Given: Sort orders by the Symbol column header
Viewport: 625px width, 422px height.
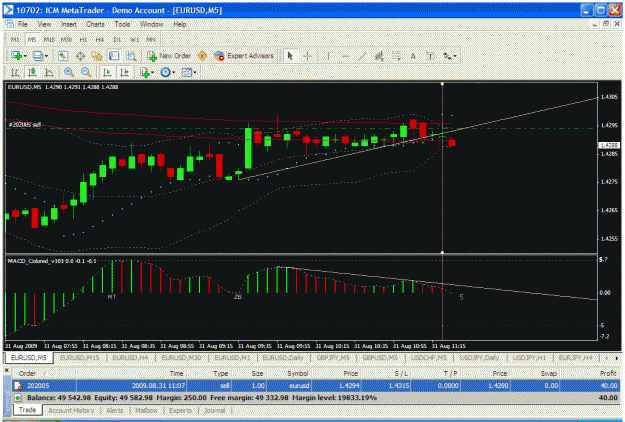Looking at the screenshot, I should tap(298, 373).
